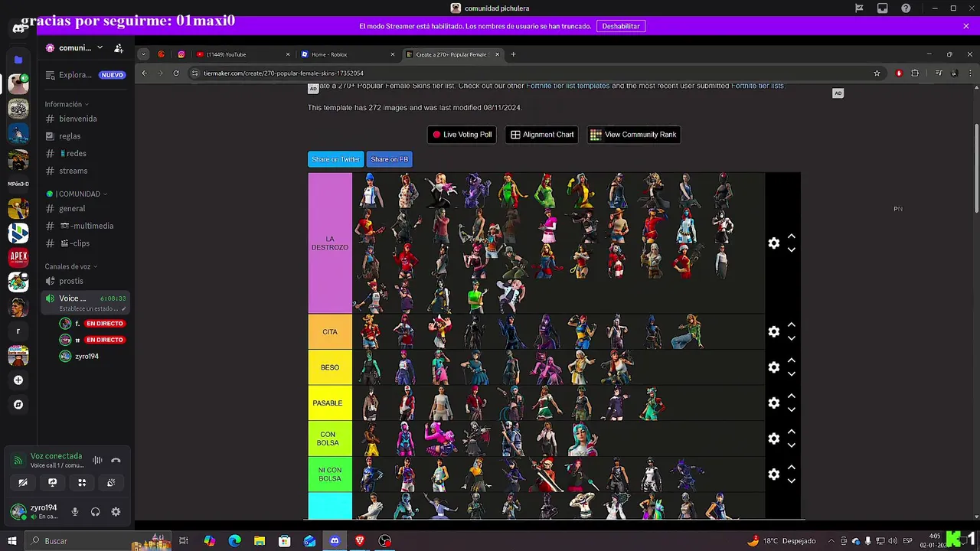This screenshot has height=551, width=980.
Task: Select the purple LA DESTROZO tier label
Action: [330, 243]
